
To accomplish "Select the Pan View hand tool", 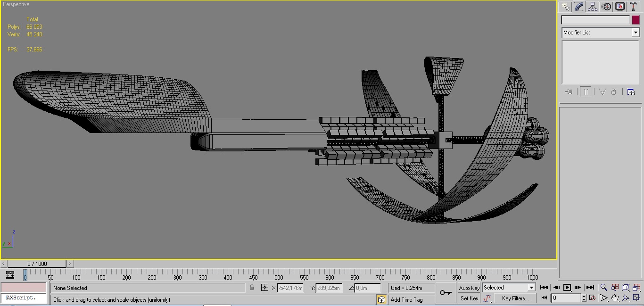I will tap(615, 298).
